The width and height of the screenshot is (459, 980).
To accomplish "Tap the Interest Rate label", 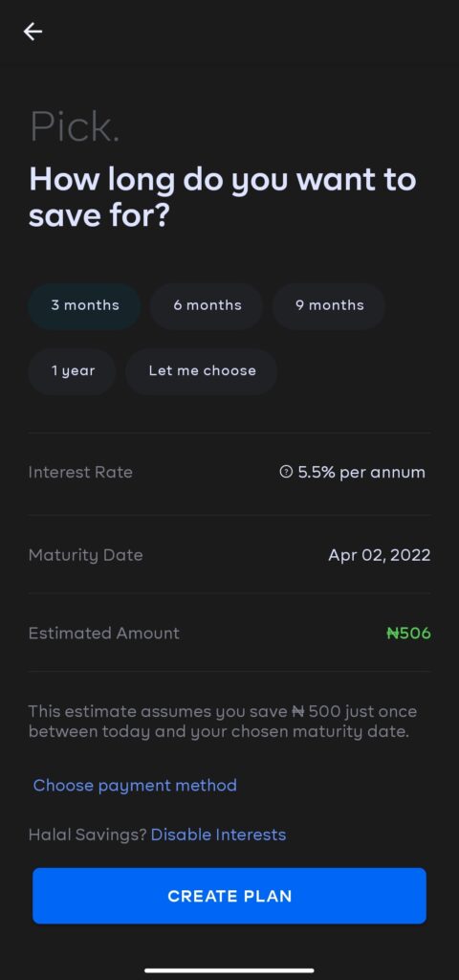I will click(x=80, y=473).
